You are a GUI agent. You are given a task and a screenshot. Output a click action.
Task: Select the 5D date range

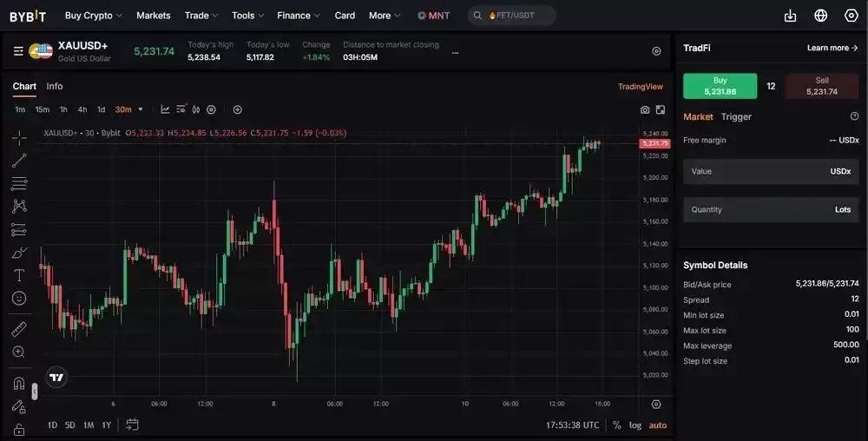(69, 425)
